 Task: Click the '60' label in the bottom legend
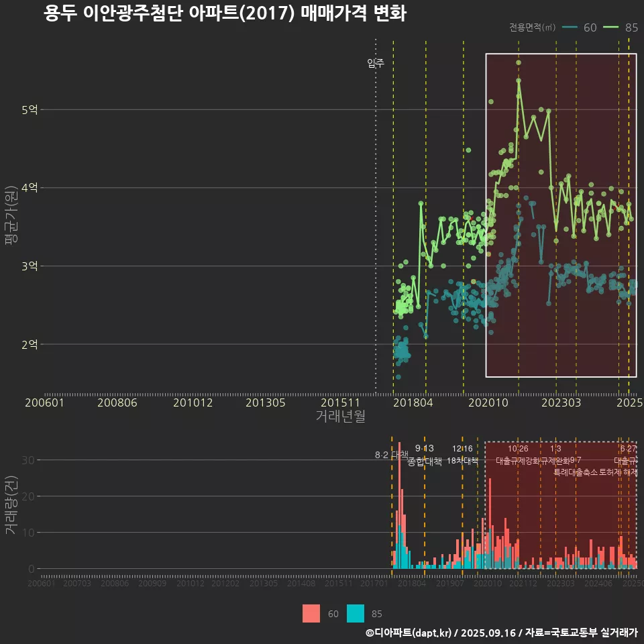point(333,614)
